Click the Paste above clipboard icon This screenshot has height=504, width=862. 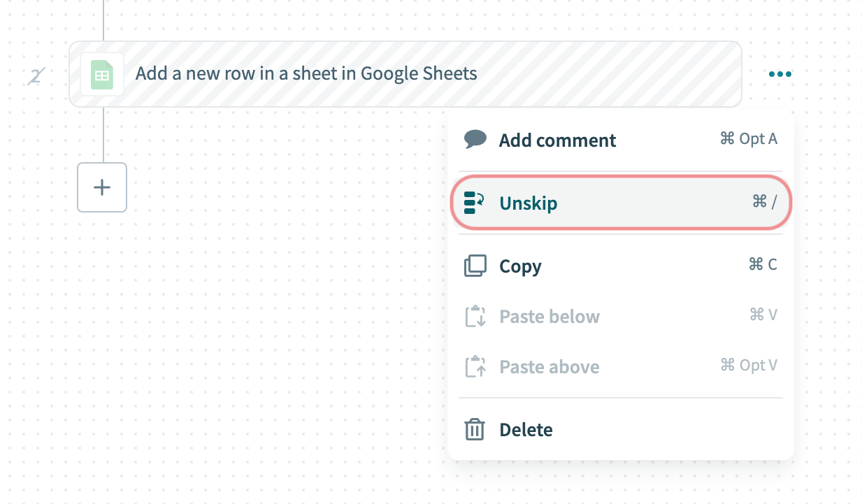pyautogui.click(x=475, y=366)
